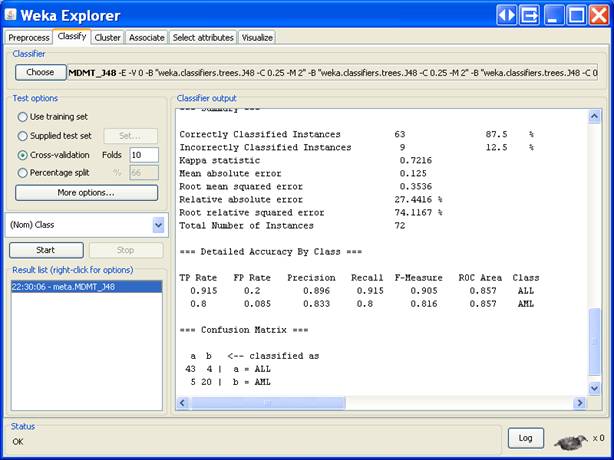The image size is (614, 460).
Task: Click the Start button
Action: [46, 250]
